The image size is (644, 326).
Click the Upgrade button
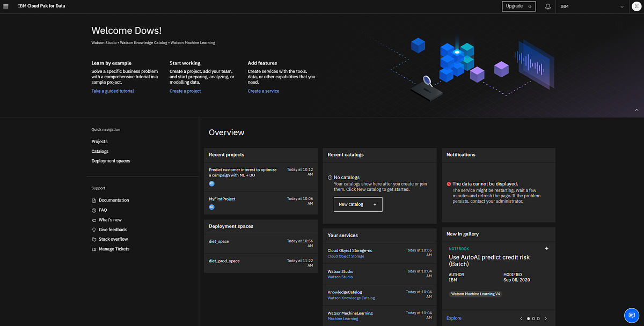[x=518, y=6]
